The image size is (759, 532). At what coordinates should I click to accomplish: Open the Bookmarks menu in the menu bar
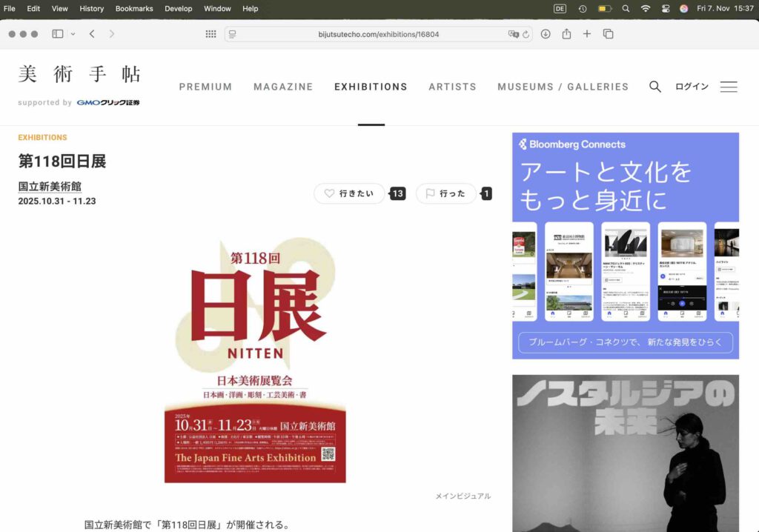coord(134,9)
